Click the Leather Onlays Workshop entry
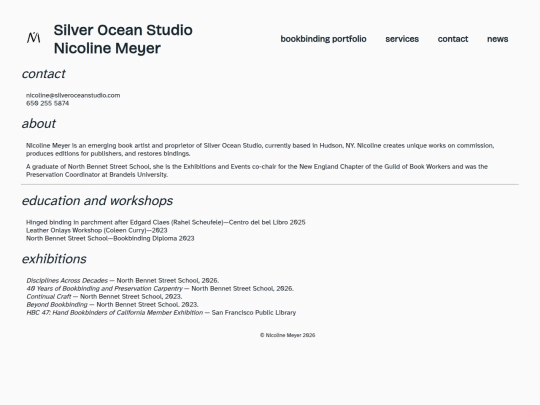The height and width of the screenshot is (405, 540). click(x=97, y=230)
